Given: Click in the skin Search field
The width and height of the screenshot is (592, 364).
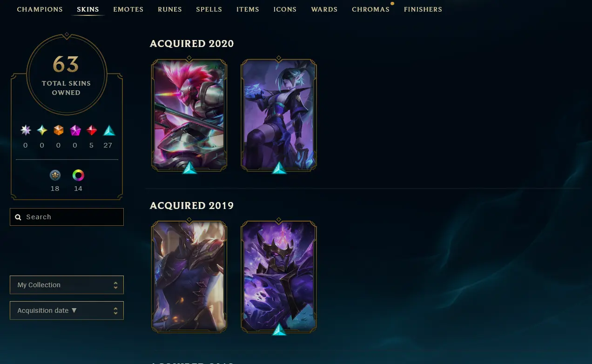Looking at the screenshot, I should point(67,217).
